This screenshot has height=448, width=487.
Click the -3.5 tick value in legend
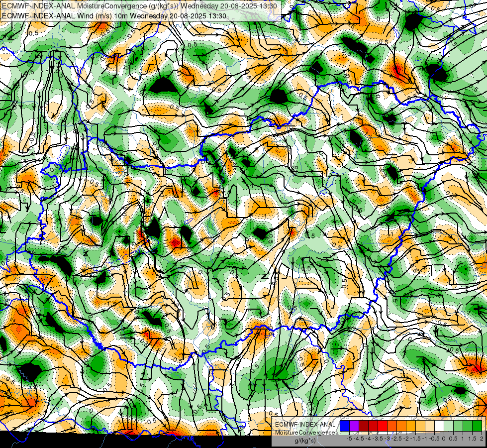(378, 439)
